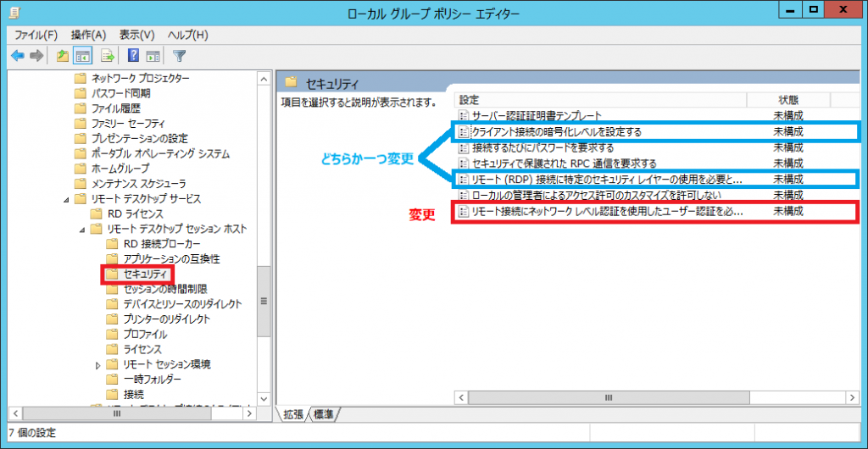The image size is (868, 449).
Task: Click policy icon of ローカルの管理者 setting
Action: [464, 195]
